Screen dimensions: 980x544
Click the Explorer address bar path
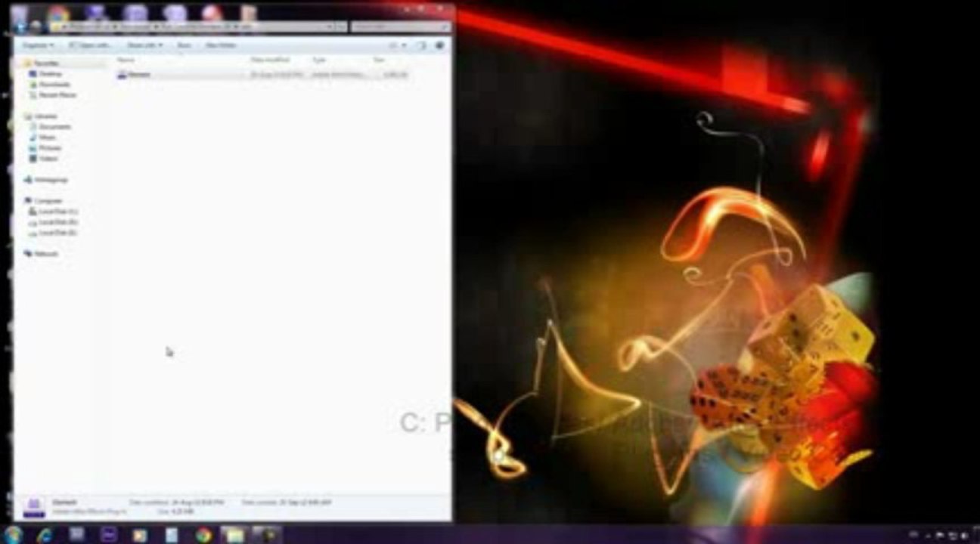pos(197,26)
